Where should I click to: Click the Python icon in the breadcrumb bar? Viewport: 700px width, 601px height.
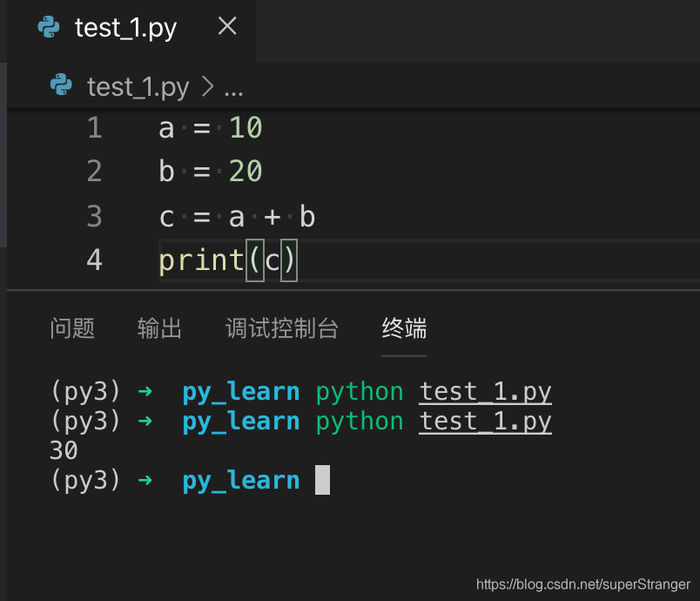click(61, 84)
